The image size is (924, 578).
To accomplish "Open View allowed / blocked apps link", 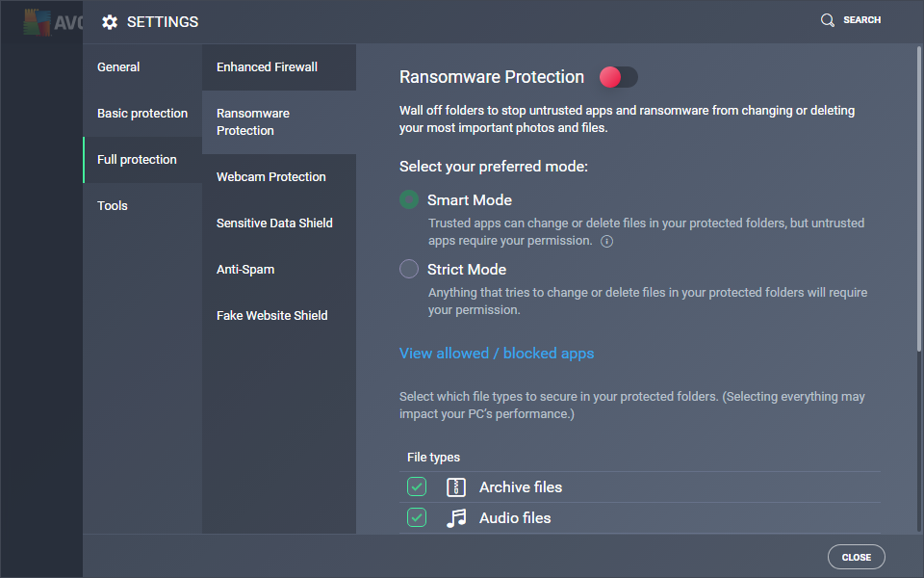I will [x=497, y=354].
